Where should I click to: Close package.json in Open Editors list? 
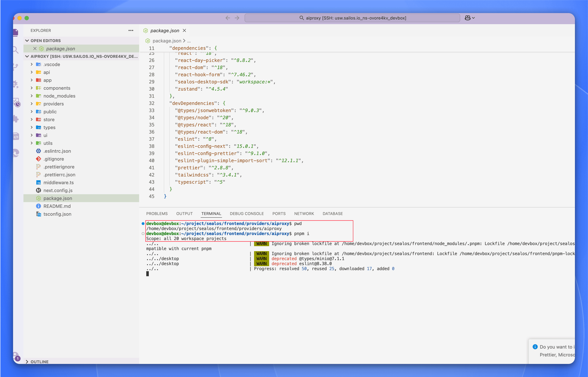coord(35,49)
